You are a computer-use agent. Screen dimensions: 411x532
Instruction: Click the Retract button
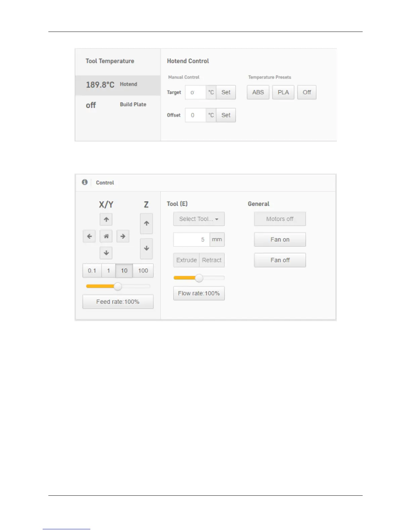point(212,260)
